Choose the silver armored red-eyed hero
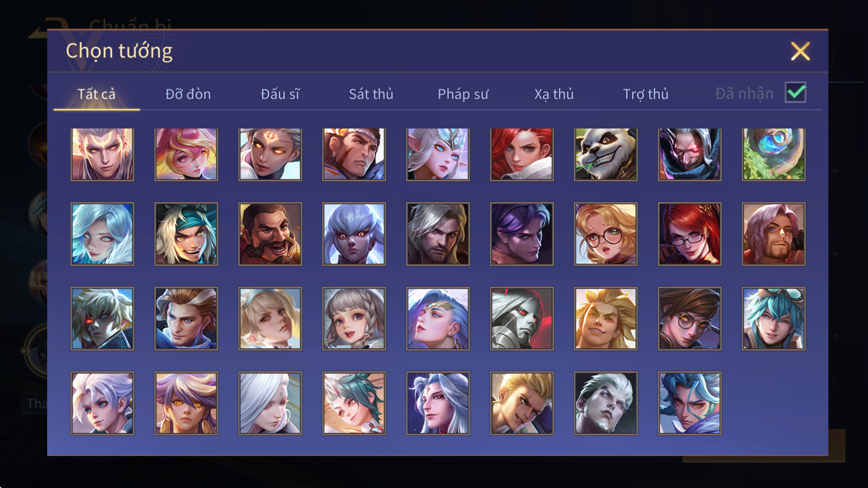Screen dimensions: 868x488 click(x=522, y=318)
